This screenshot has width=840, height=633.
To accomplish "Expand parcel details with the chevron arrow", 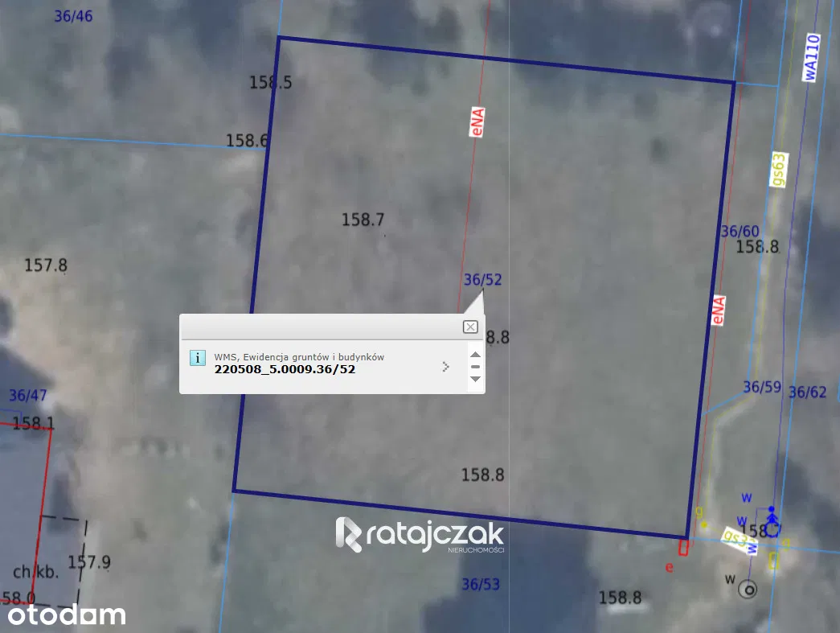I will tap(446, 367).
